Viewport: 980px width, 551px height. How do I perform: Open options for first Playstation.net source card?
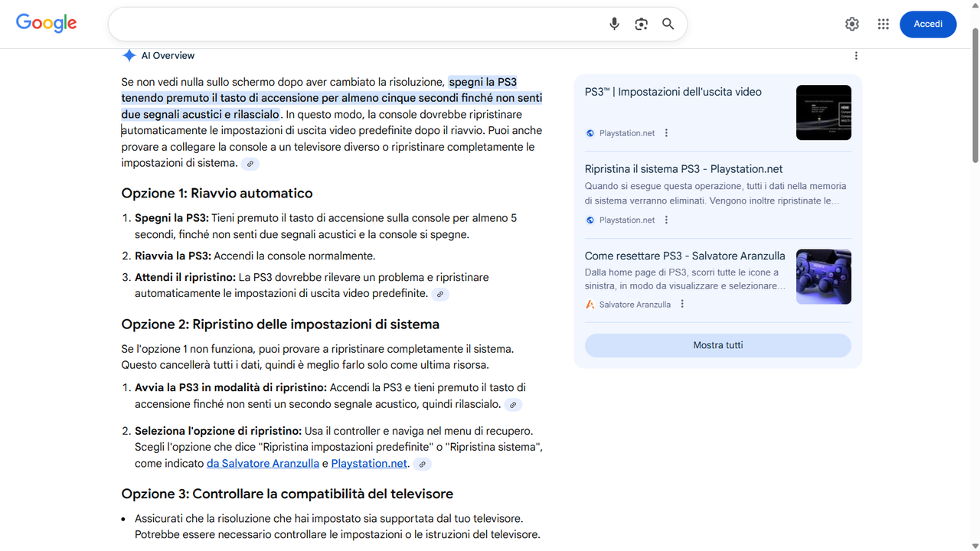(x=666, y=132)
